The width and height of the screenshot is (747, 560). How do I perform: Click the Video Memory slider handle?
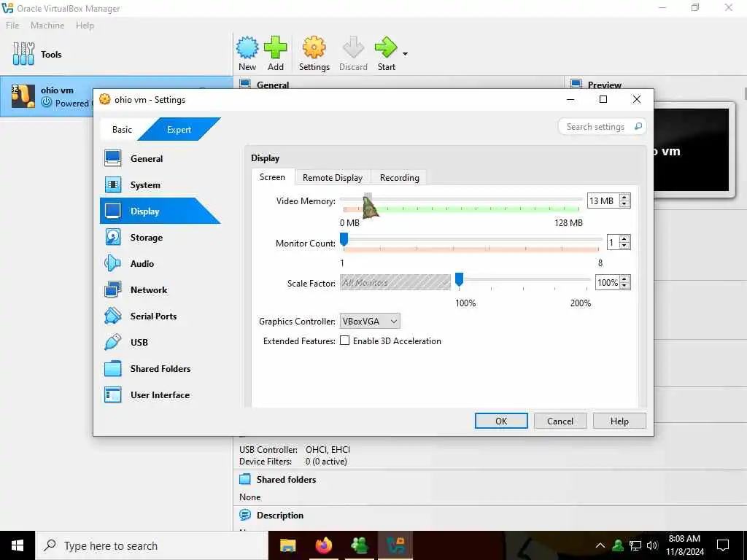[x=368, y=200]
